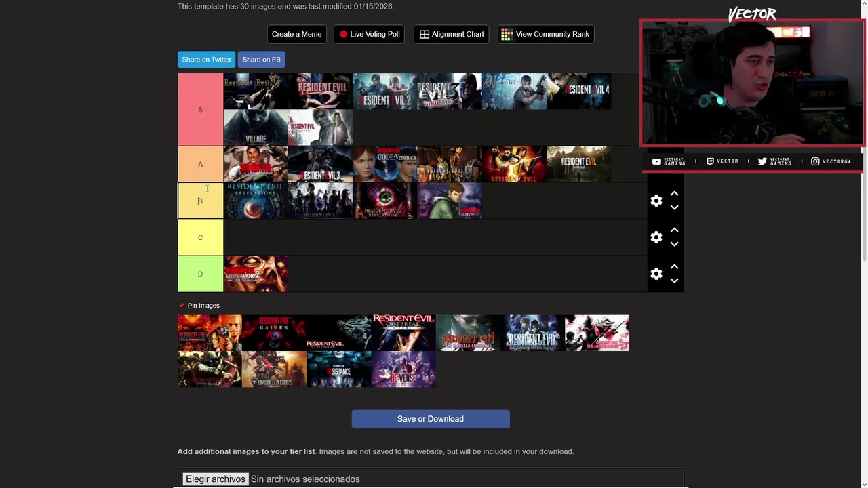
Task: Select Resident Evil Re:Verse thumbnail
Action: 403,369
